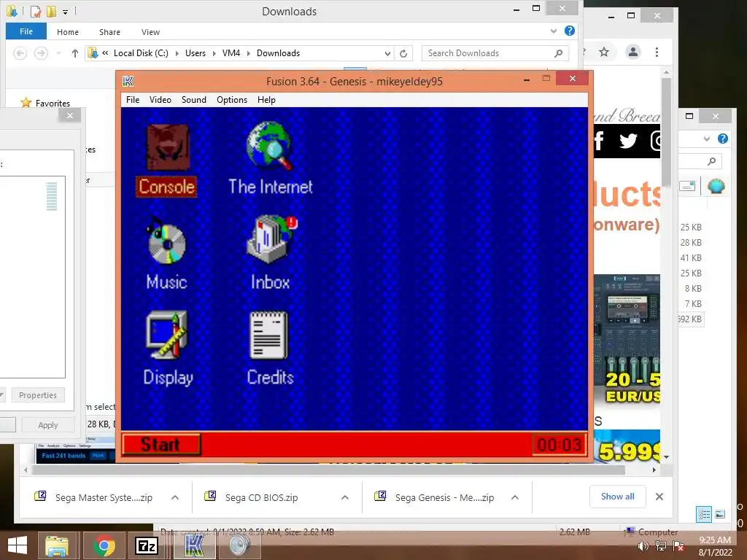Screen dimensions: 747x560
Task: Open Fusion Sound menu
Action: (194, 99)
